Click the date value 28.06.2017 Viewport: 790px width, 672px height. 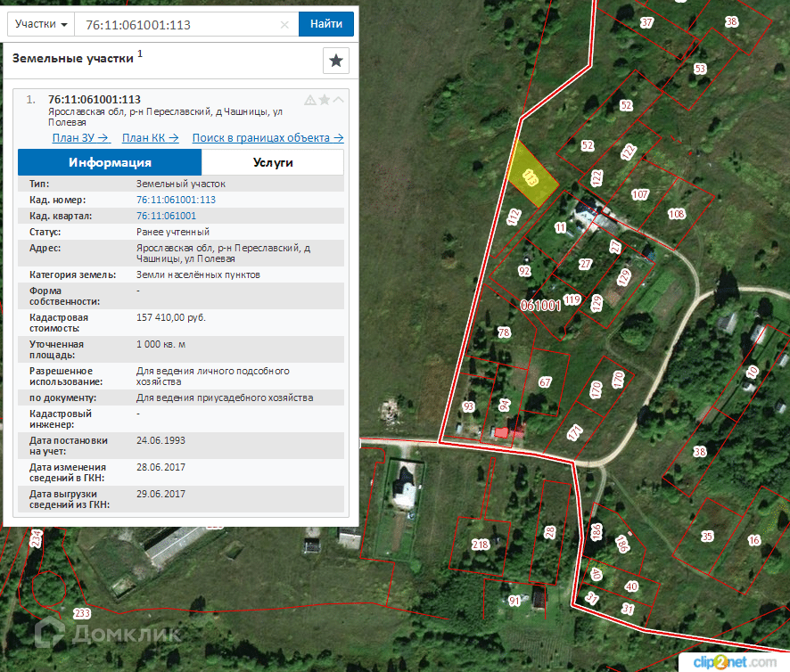(x=160, y=467)
